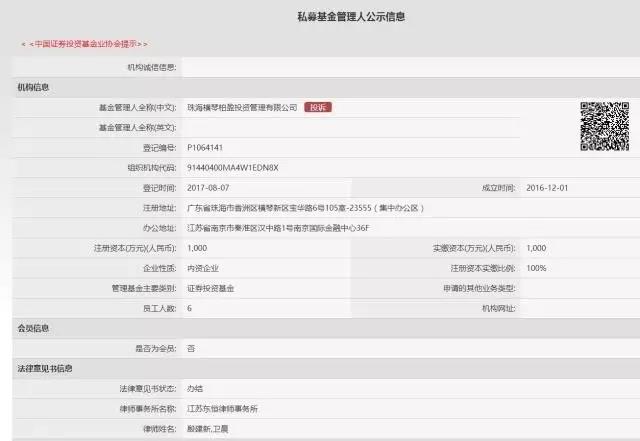This screenshot has width=640, height=441.
Task: Click the page title 私募基金管理人公示信息
Action: coord(338,17)
